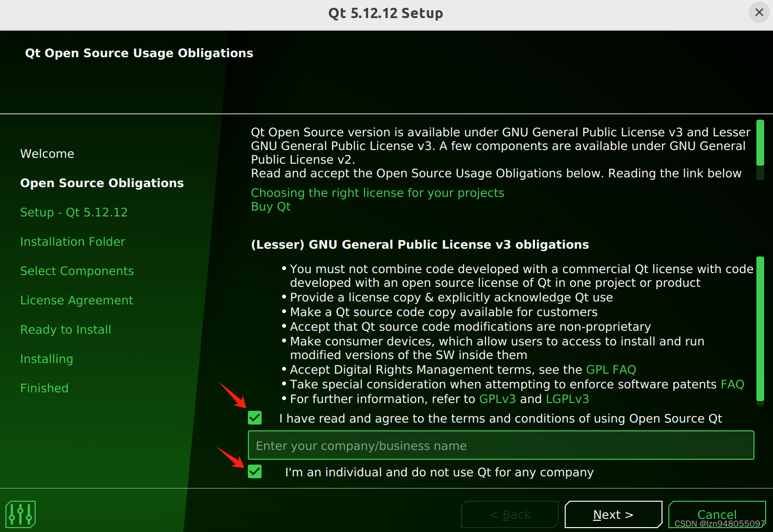Click the 'I'm an individual' label text
This screenshot has height=532, width=773.
[439, 472]
